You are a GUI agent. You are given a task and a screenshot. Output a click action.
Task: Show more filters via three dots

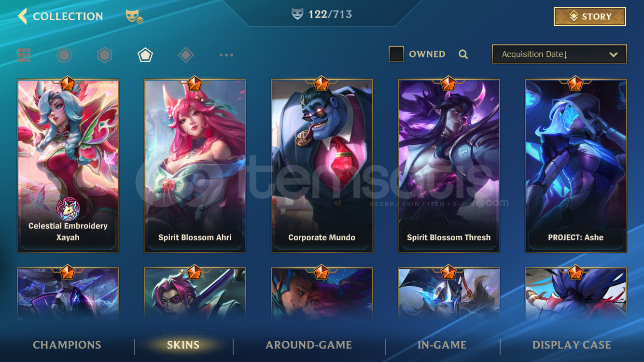(226, 55)
